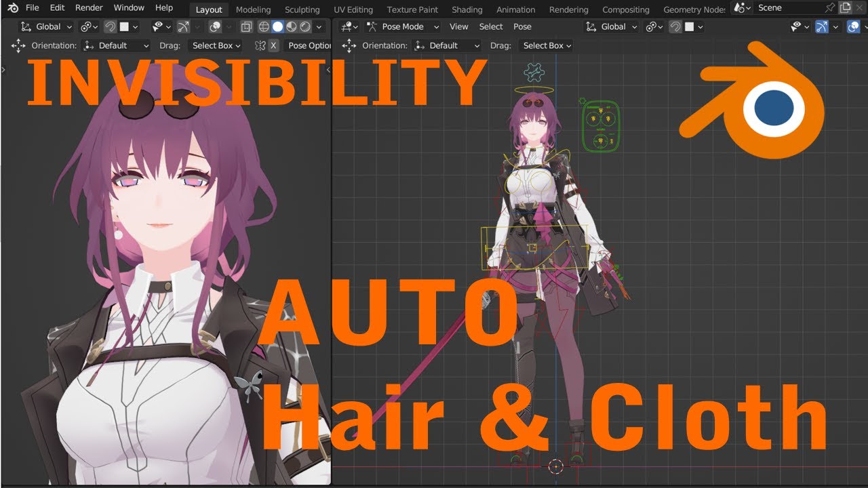Switch to the Compositing workspace tab
Screen dimensions: 868x488
point(625,9)
